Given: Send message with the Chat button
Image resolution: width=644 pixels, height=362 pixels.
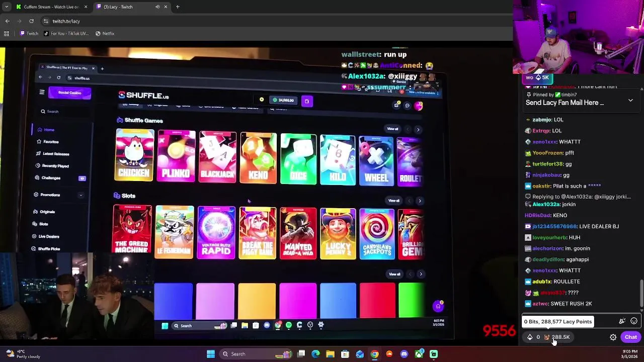Looking at the screenshot, I should click(631, 337).
